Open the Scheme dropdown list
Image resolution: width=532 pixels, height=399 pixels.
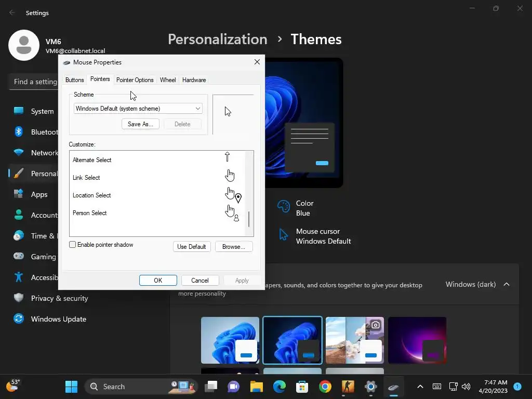(x=138, y=109)
